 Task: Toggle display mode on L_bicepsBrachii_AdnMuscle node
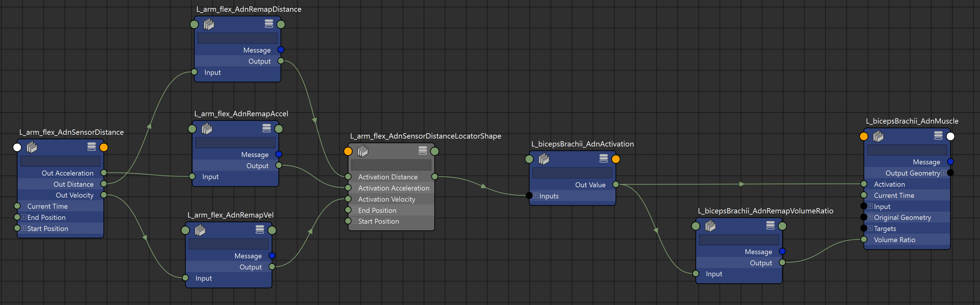coord(938,136)
